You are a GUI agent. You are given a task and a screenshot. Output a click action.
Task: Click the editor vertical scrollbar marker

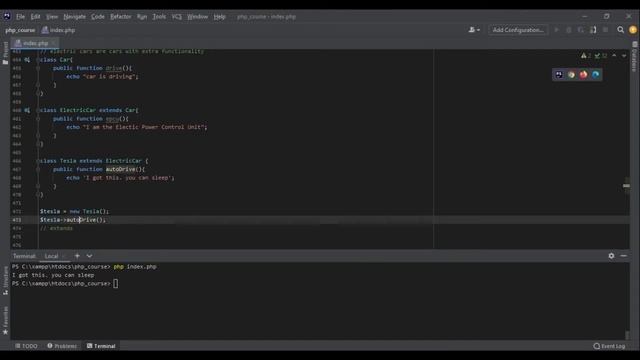(626, 186)
